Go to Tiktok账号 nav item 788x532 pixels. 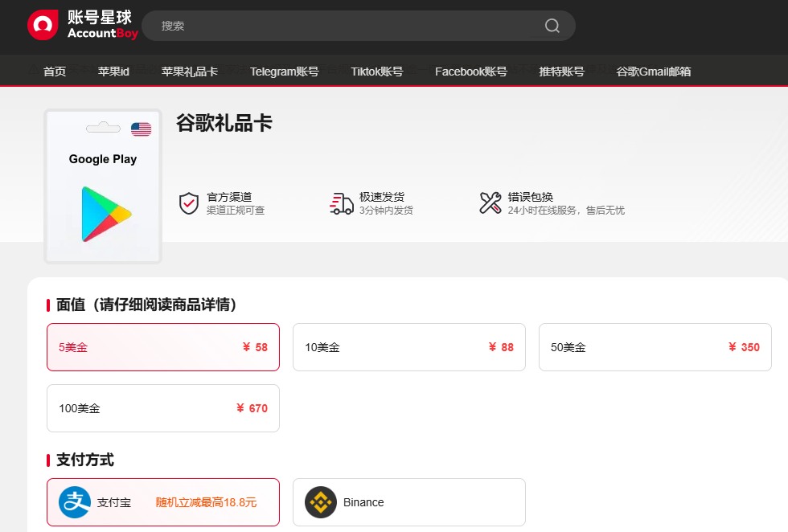377,72
